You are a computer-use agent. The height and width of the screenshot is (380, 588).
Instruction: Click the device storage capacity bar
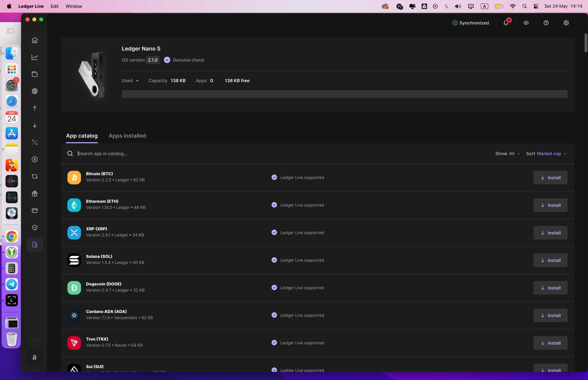pos(345,94)
